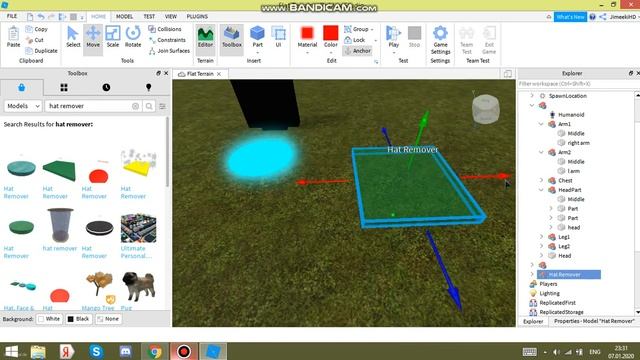Open Skype from the taskbar
Image resolution: width=640 pixels, height=360 pixels.
(96, 351)
